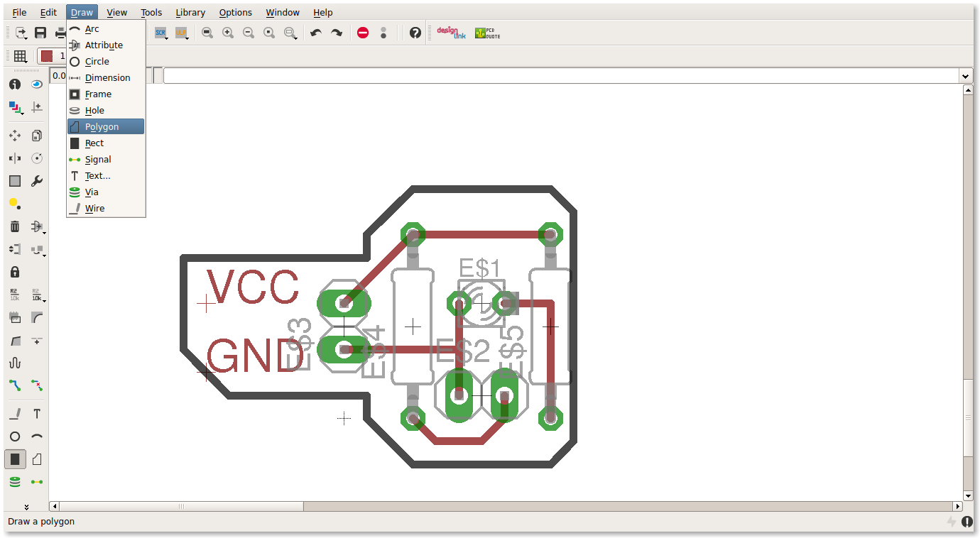Open the Tools menu
Screen dimensions: 980x538
pos(151,12)
